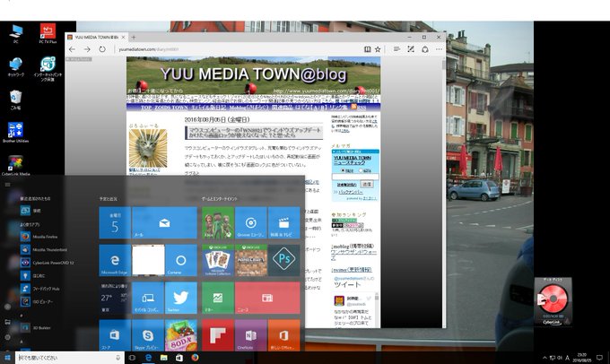Screen dimensions: 610x364
Task: Open the Recycle Bin desktop icon
Action: [15, 100]
